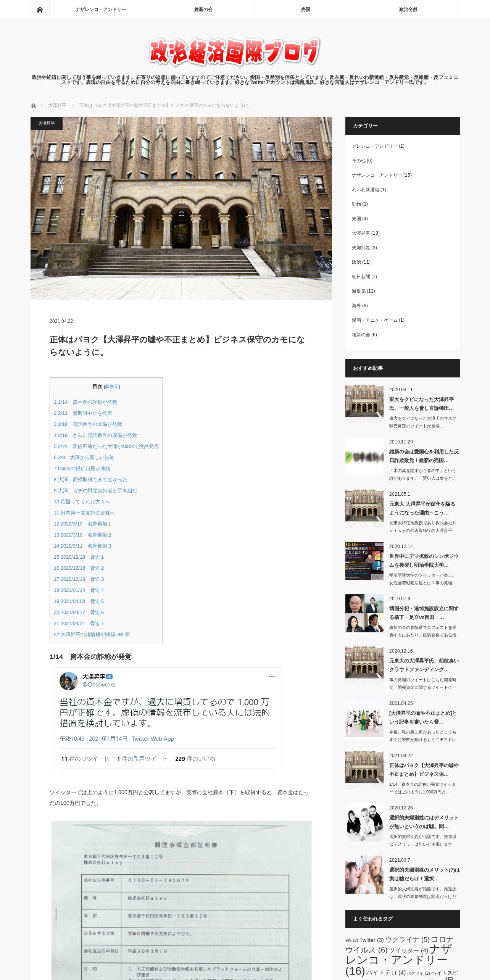Viewport: 490px width, 980px height.
Task: Jump to 大澤昇平の諸情報や関係URL等
Action: (92, 635)
